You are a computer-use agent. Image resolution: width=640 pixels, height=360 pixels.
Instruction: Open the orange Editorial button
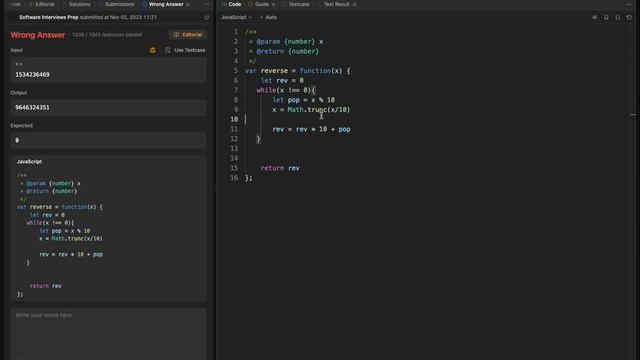pos(188,35)
